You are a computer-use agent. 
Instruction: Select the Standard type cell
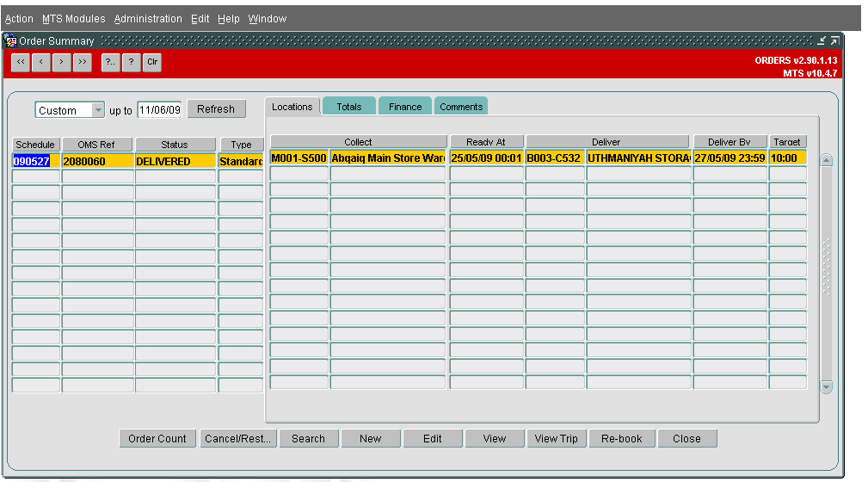[x=241, y=161]
